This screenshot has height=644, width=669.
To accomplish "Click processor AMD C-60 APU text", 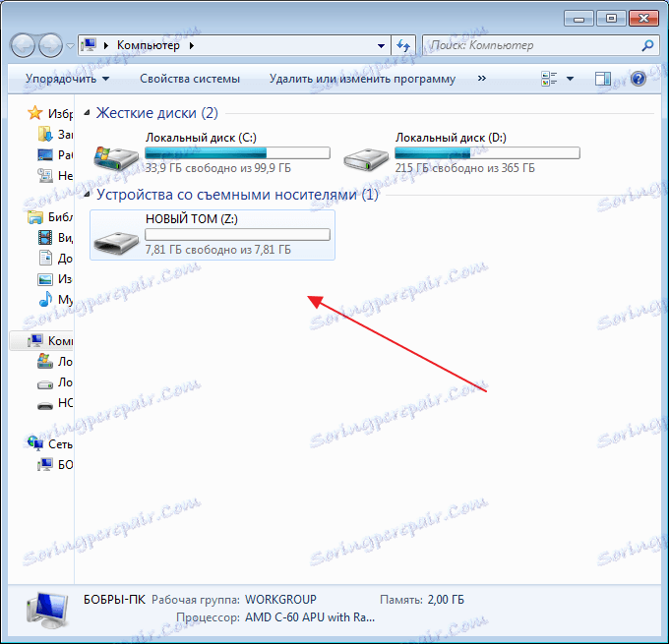I will click(x=310, y=617).
